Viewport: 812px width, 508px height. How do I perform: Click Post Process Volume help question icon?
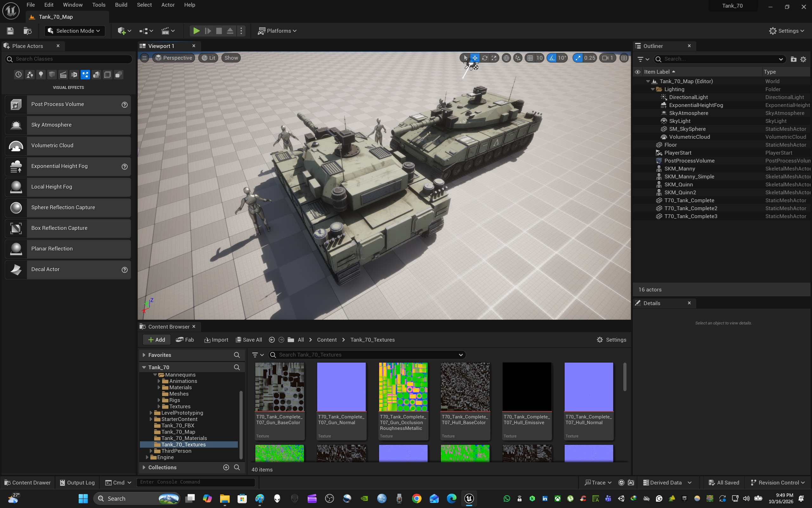point(124,104)
